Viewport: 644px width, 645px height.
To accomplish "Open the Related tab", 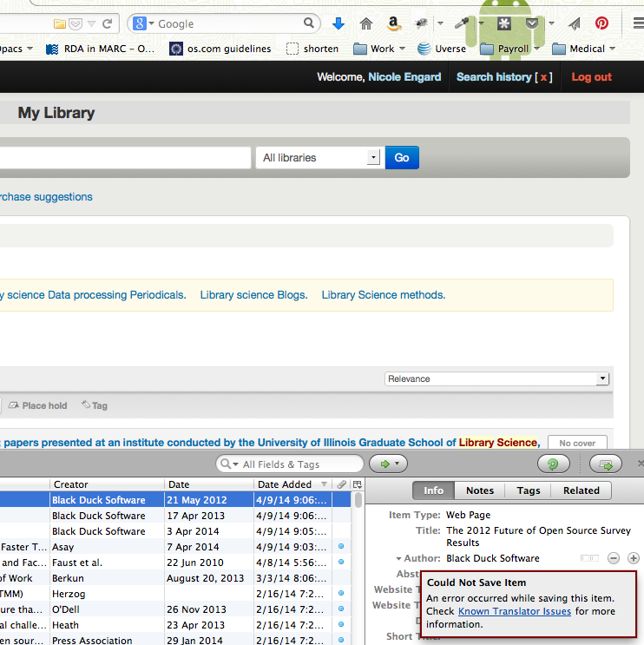I will (x=581, y=490).
